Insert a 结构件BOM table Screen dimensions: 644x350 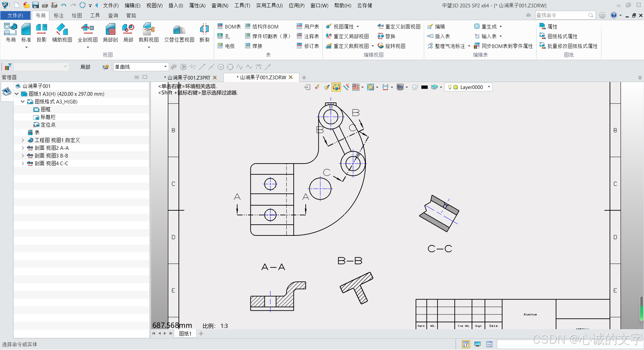(x=262, y=27)
